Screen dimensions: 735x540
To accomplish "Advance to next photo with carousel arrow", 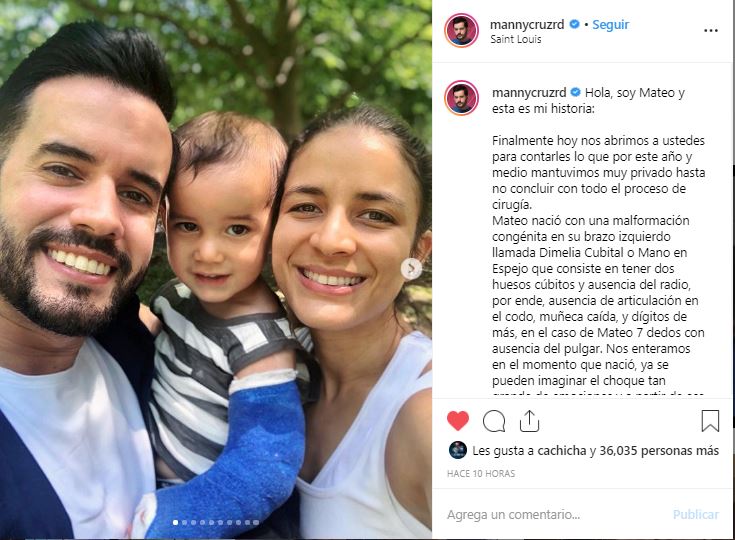I will [x=411, y=269].
